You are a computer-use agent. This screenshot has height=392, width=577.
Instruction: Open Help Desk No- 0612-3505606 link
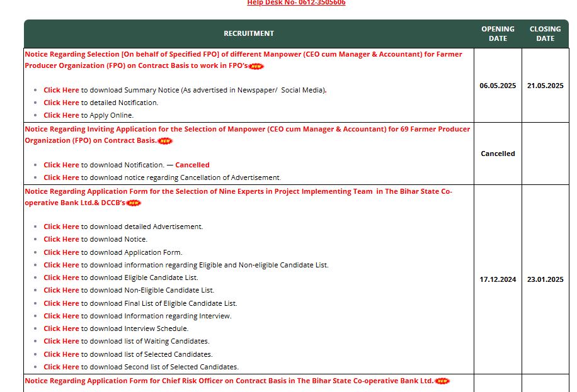(296, 3)
